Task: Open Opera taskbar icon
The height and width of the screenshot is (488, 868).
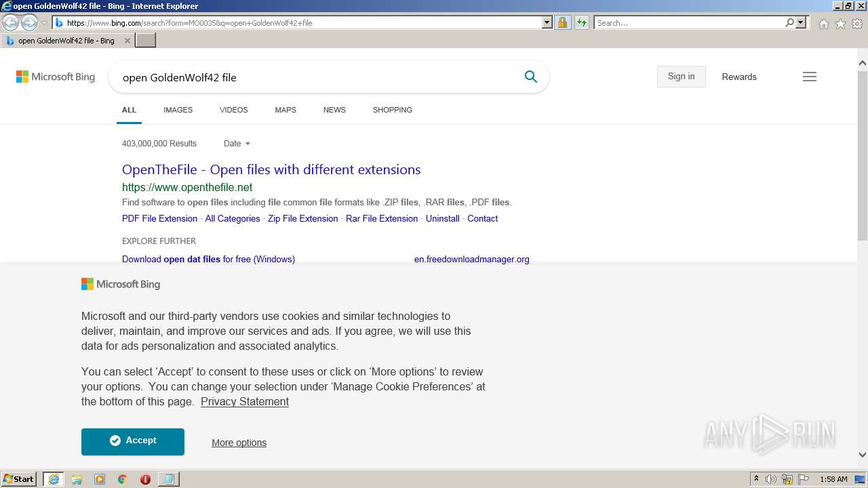Action: (x=145, y=479)
